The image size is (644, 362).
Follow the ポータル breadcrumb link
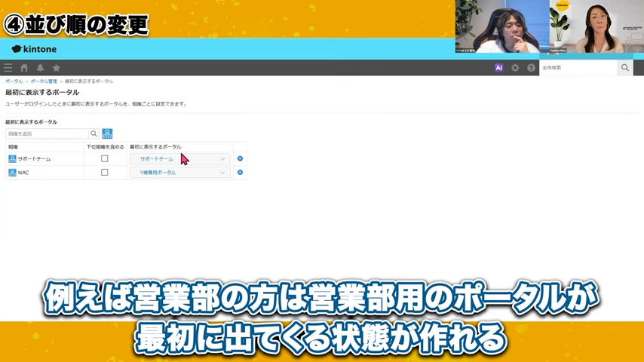pyautogui.click(x=14, y=81)
